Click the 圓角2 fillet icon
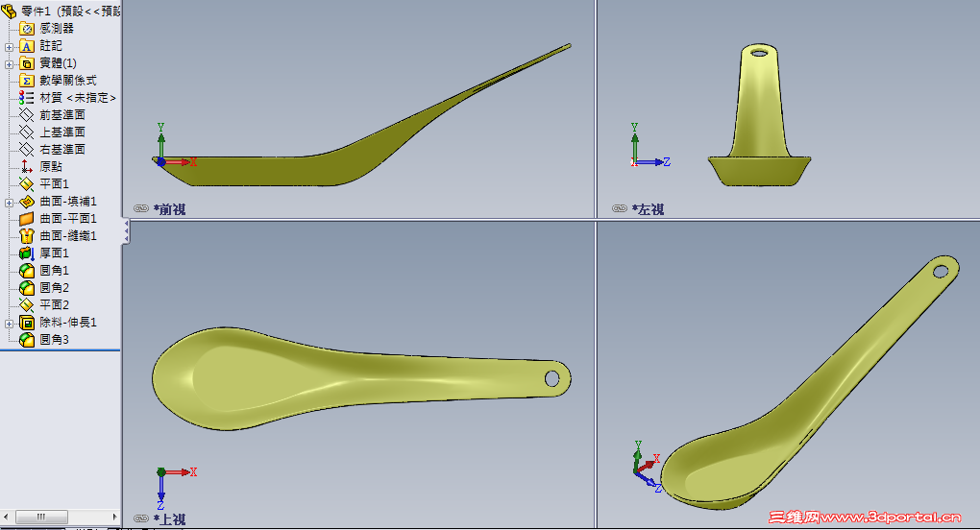This screenshot has width=980, height=530. coord(26,288)
